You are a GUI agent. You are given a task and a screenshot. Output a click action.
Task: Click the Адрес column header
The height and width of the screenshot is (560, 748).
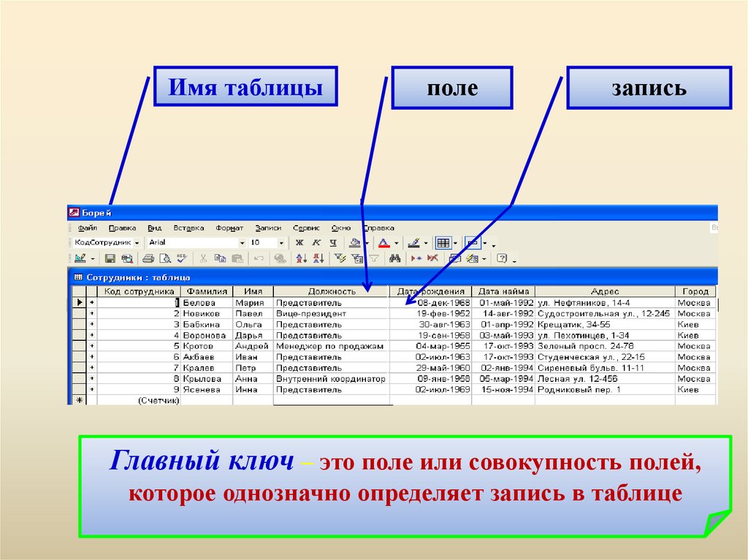[x=605, y=291]
